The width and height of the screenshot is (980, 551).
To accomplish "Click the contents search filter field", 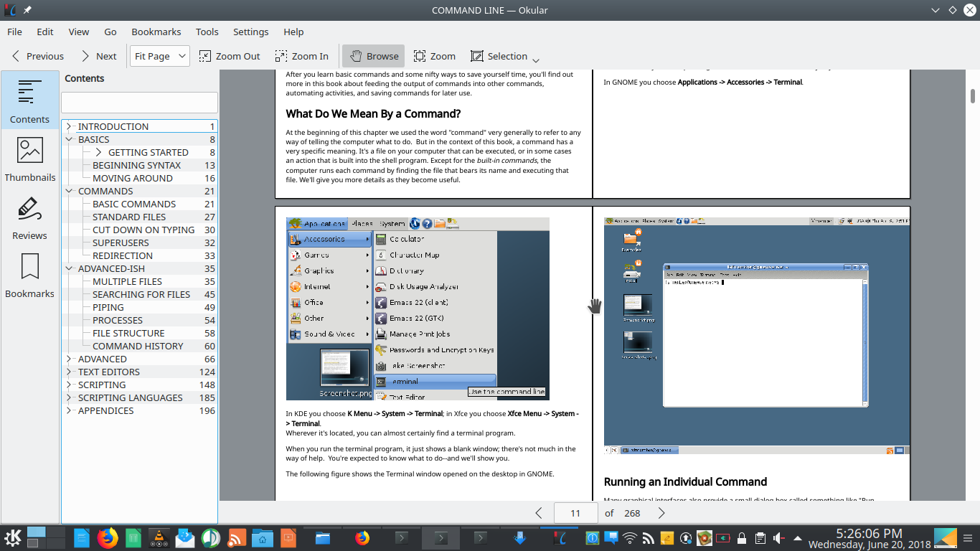I will (x=139, y=102).
